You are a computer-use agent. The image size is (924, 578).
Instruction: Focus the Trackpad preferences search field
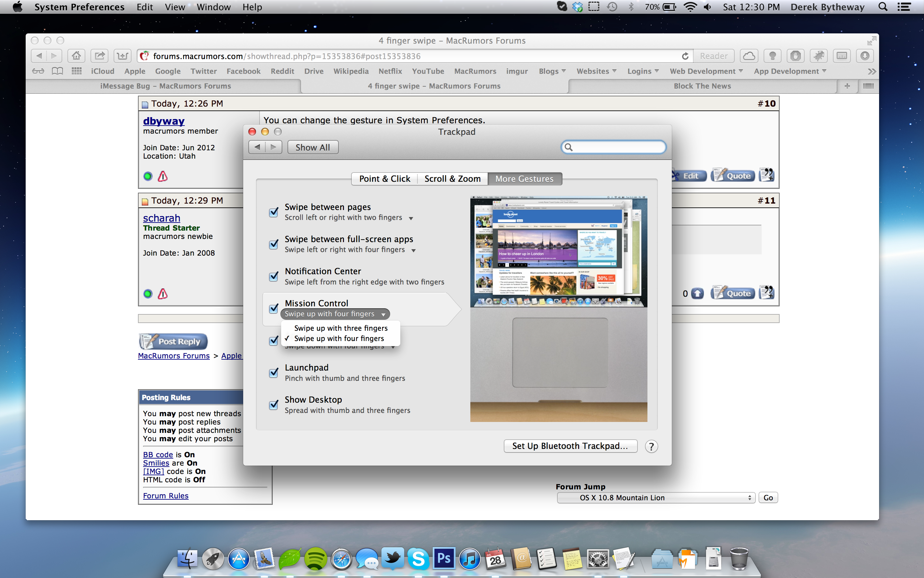613,147
